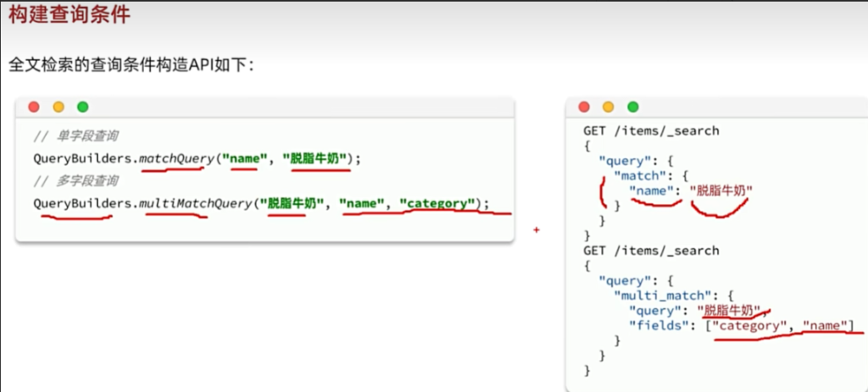The width and height of the screenshot is (868, 392).
Task: Click QueryBuilders before multiMatchQuery
Action: point(81,203)
